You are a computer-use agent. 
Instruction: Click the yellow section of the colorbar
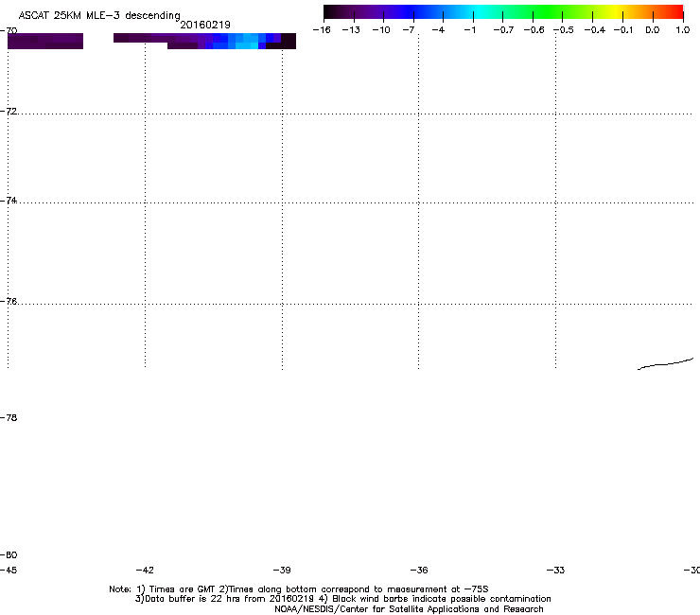(x=619, y=11)
